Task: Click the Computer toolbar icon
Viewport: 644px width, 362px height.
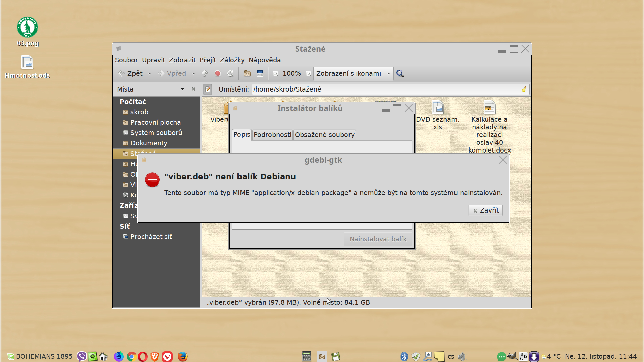Action: (260, 73)
